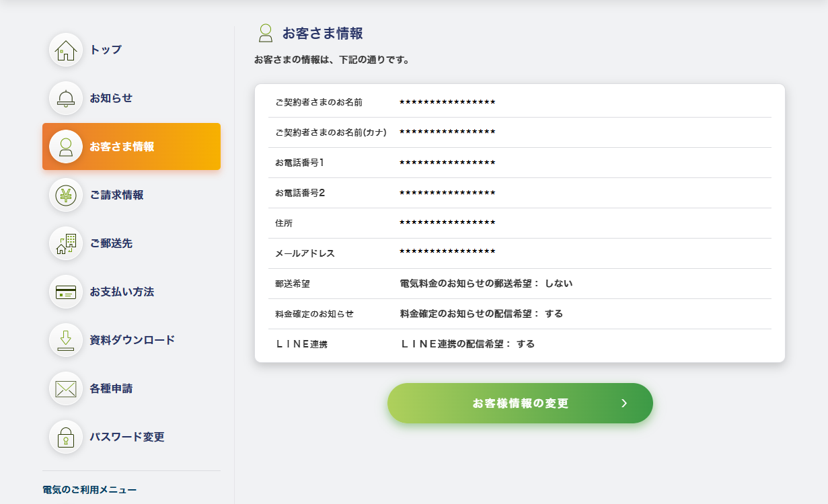Click the bell icon for お知らせ
Viewport: 828px width, 504px height.
pos(66,98)
